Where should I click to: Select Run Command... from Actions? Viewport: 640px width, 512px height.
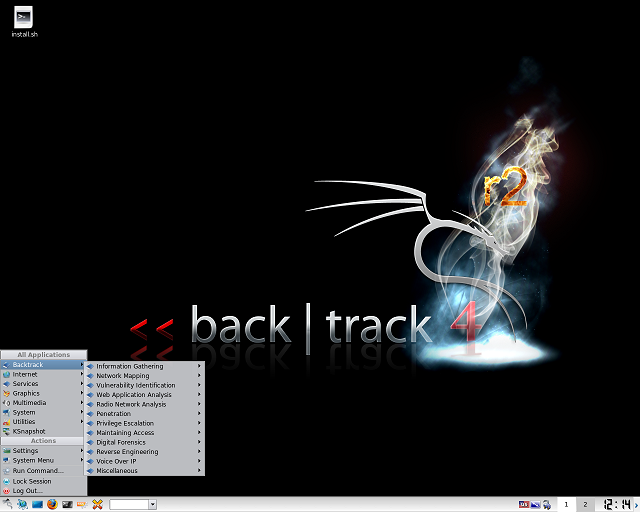(43, 470)
